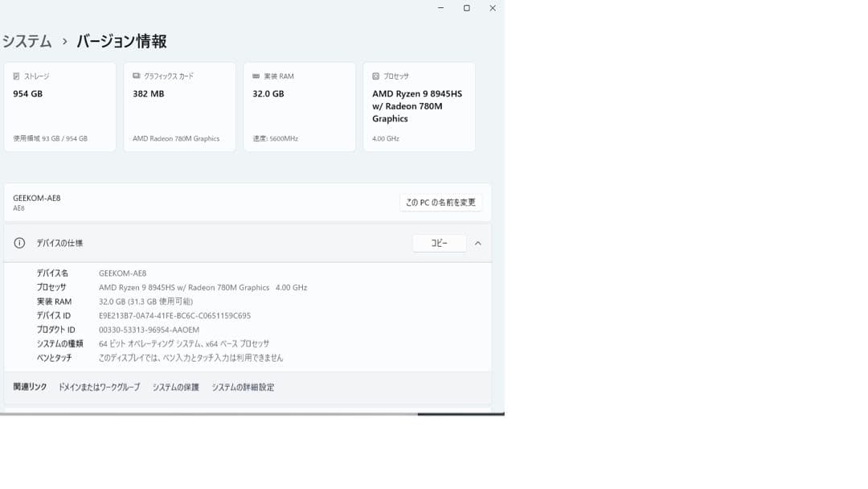The width and height of the screenshot is (868, 489).
Task: Click the info icon beside デバイスの仕様
Action: pos(18,243)
